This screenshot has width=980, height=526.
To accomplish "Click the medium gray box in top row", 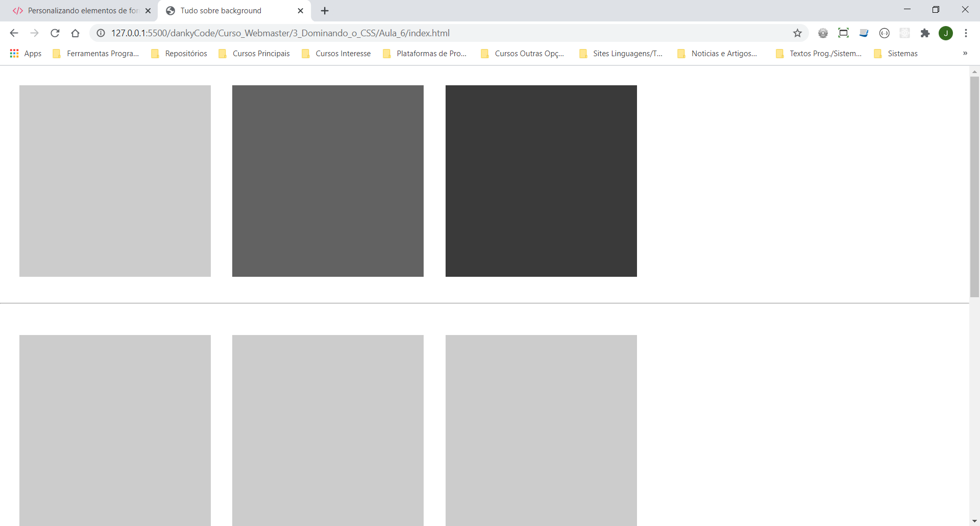I will click(x=328, y=181).
